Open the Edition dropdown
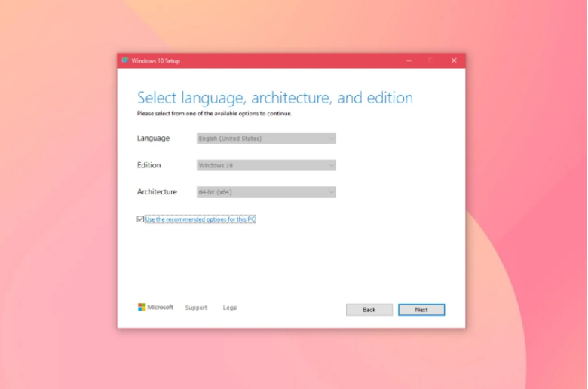588x389 pixels. point(266,165)
